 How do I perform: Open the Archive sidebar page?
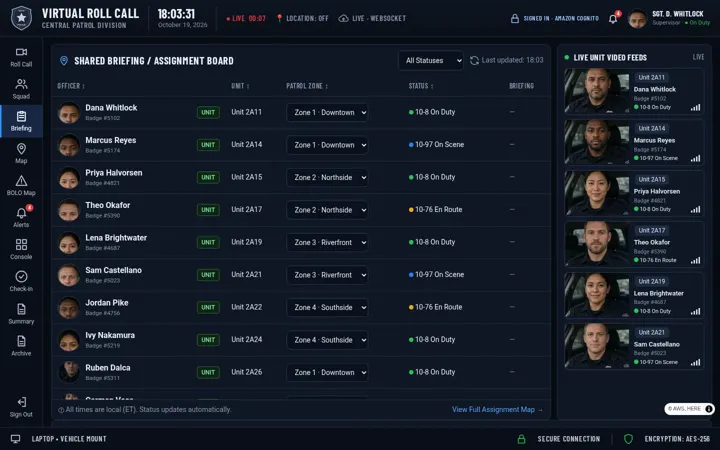pyautogui.click(x=21, y=346)
